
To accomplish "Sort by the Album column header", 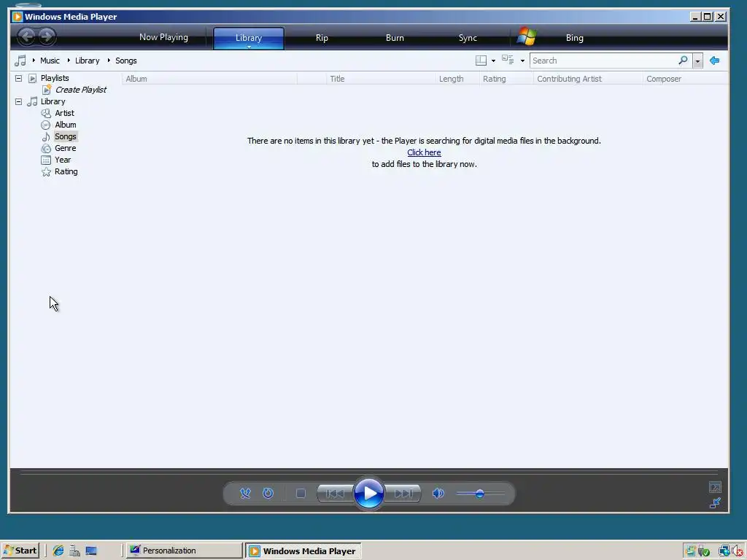I will tap(209, 79).
